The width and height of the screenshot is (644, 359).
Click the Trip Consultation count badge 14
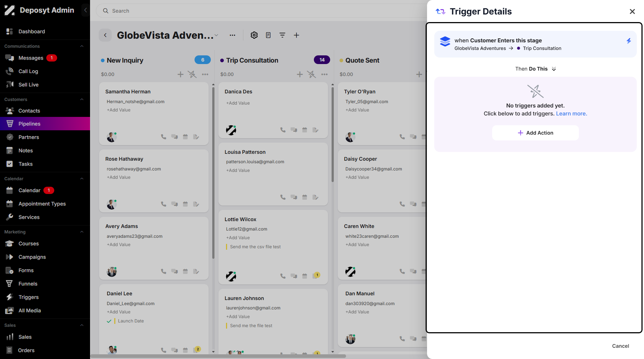(322, 60)
